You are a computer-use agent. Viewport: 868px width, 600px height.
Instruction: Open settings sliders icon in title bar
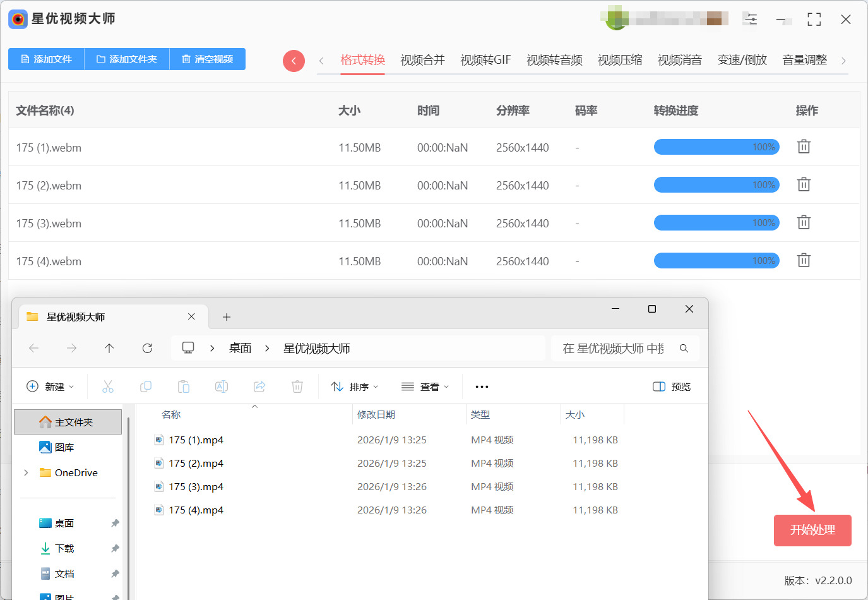[x=751, y=19]
